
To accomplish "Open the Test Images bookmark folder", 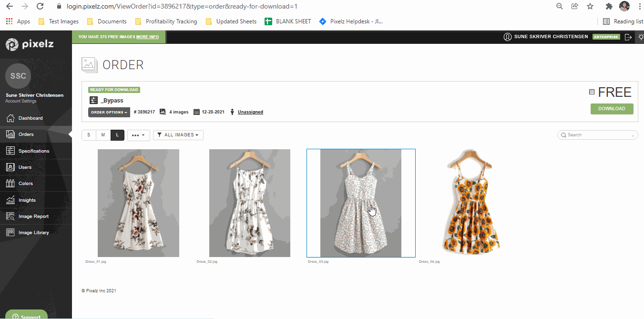I will [x=58, y=21].
